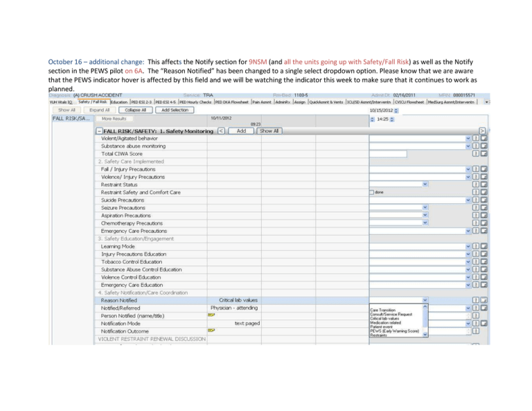
Task: Click Add Selection button
Action: tap(175, 110)
